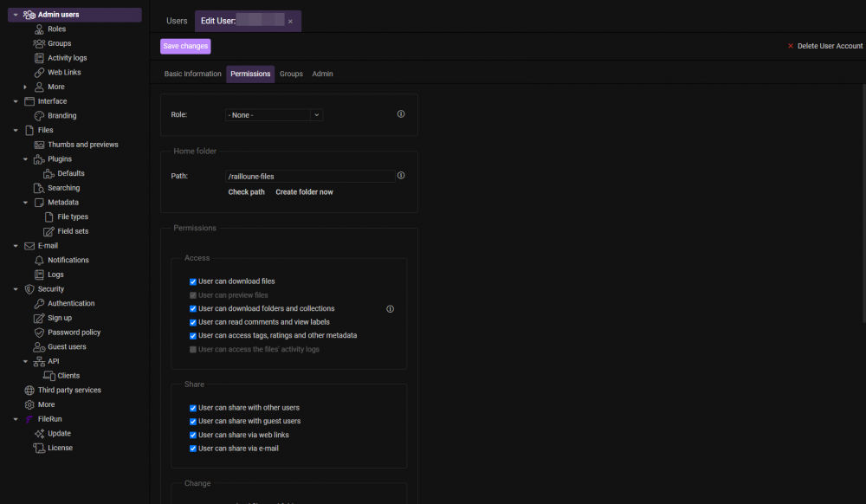866x504 pixels.
Task: Open Activity logs icon in sidebar
Action: (39, 58)
